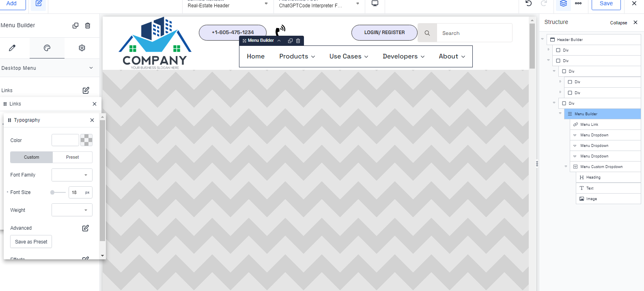This screenshot has height=291, width=644.
Task: Open the Weight dropdown
Action: pos(72,210)
